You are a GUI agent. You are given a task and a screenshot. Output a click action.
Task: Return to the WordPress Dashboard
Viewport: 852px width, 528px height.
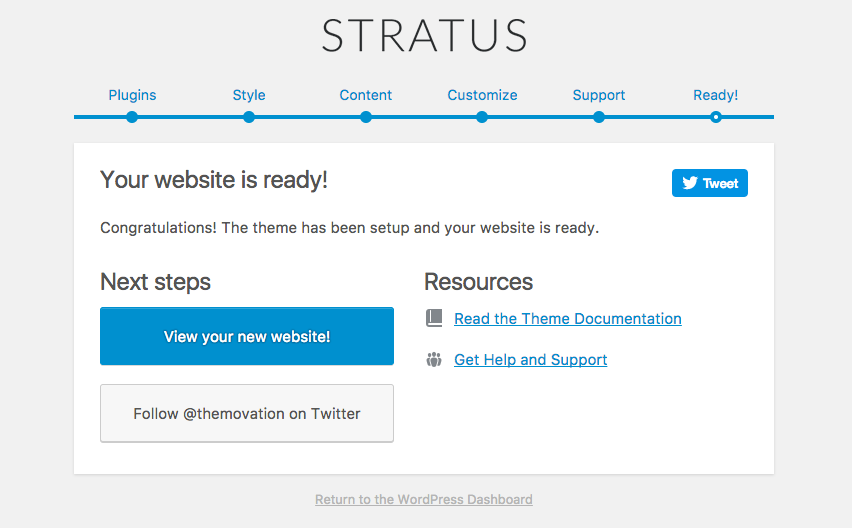click(424, 499)
